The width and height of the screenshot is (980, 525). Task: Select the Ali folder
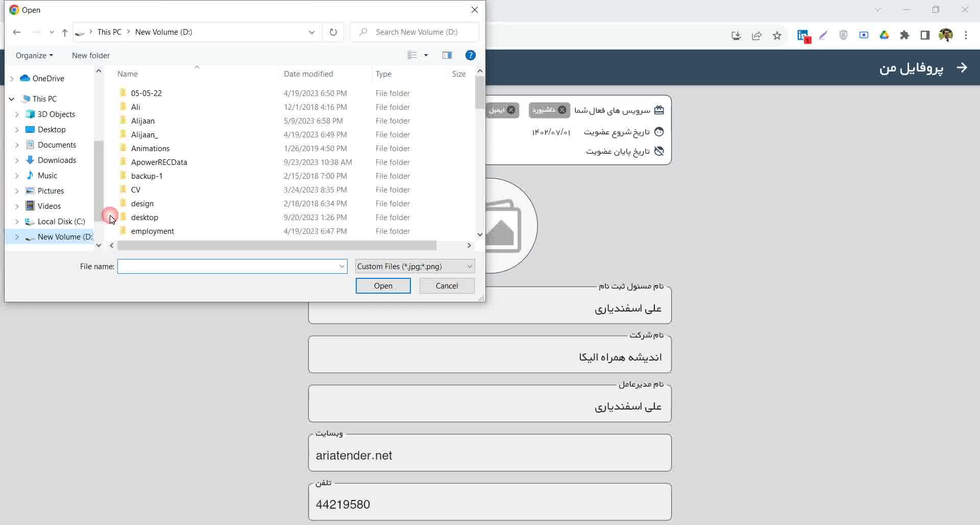[x=135, y=107]
